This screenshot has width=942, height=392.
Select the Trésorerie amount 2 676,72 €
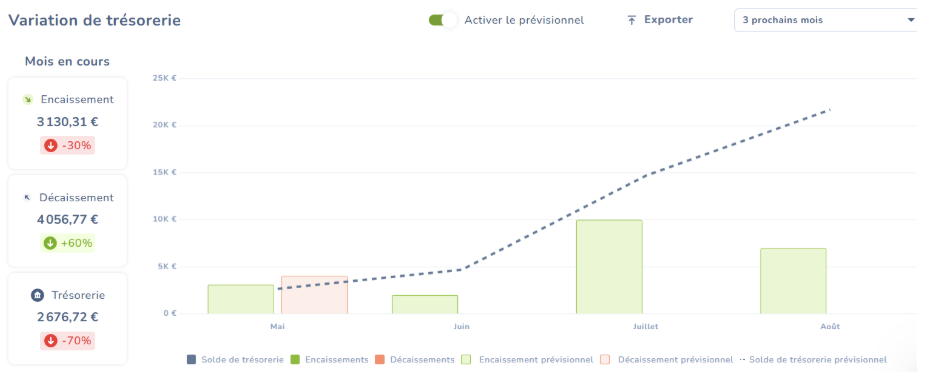click(x=67, y=318)
